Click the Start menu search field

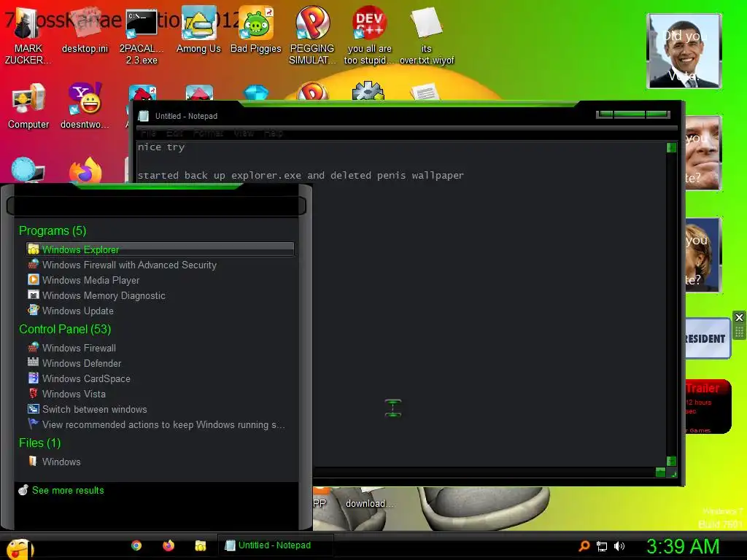[x=156, y=206]
